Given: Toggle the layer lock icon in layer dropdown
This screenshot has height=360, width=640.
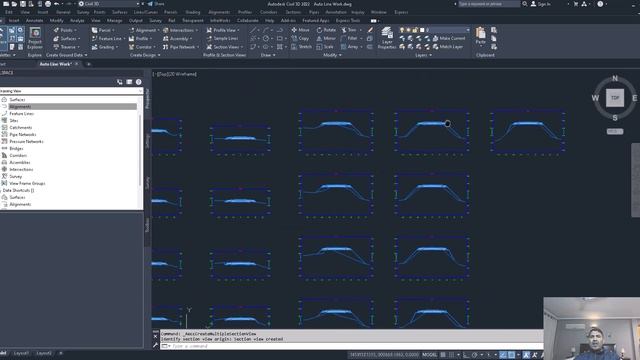Looking at the screenshot, I should click(415, 30).
